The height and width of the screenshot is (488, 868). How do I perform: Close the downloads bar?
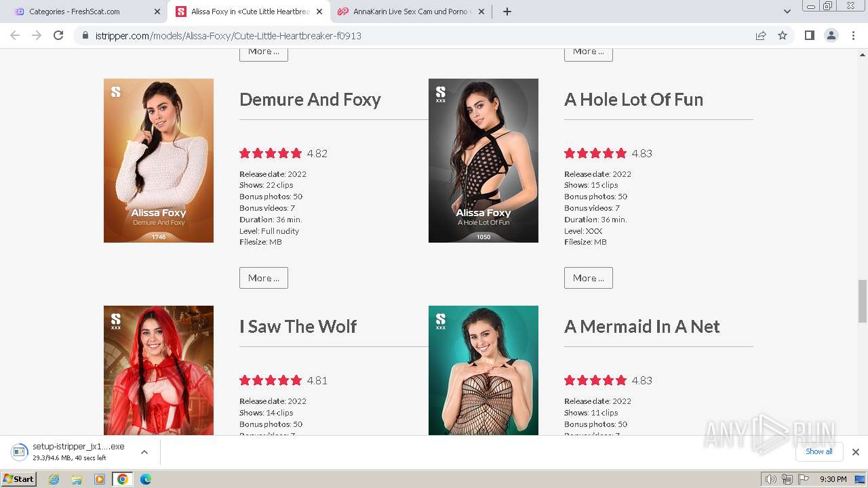(856, 452)
